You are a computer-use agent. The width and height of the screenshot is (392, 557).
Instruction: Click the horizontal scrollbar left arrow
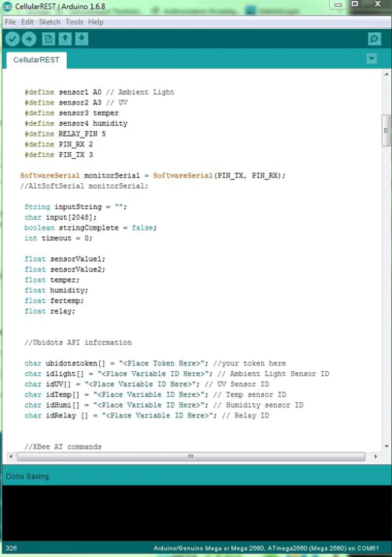coord(10,457)
